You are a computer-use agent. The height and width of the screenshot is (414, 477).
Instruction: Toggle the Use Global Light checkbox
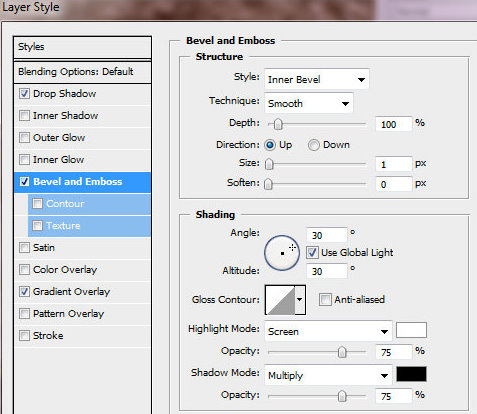pyautogui.click(x=312, y=253)
